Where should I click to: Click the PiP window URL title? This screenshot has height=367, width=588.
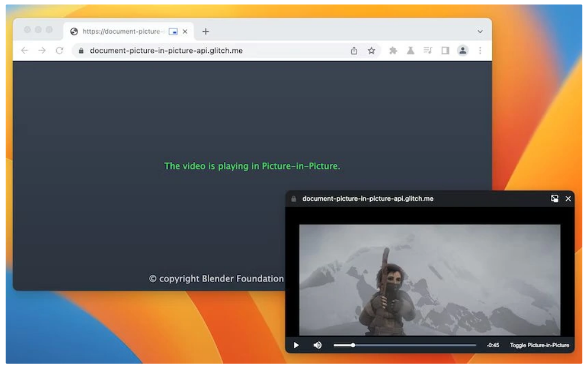[x=368, y=199]
